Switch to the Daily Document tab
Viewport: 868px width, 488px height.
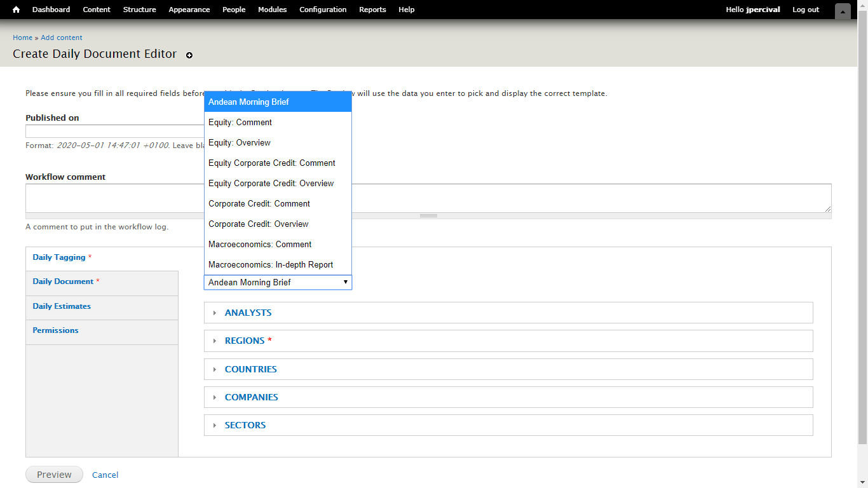63,281
